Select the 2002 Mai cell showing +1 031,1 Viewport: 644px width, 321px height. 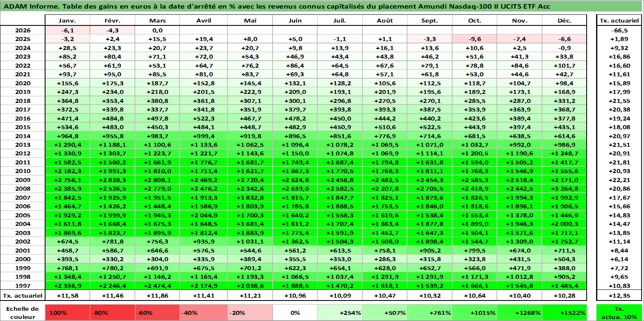(x=250, y=241)
